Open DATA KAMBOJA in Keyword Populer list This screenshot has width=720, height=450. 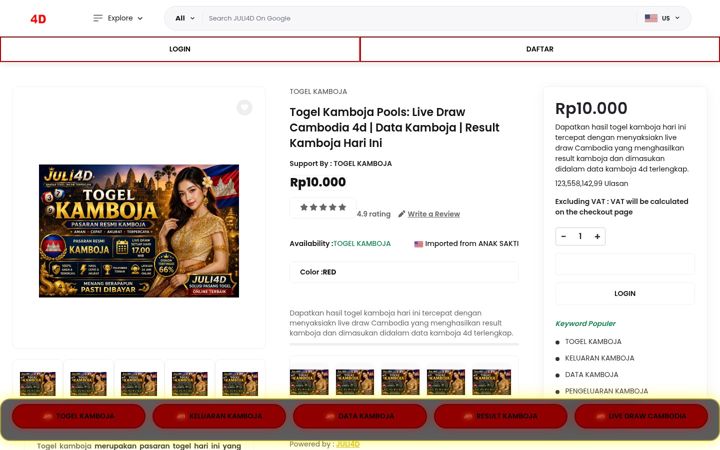591,375
